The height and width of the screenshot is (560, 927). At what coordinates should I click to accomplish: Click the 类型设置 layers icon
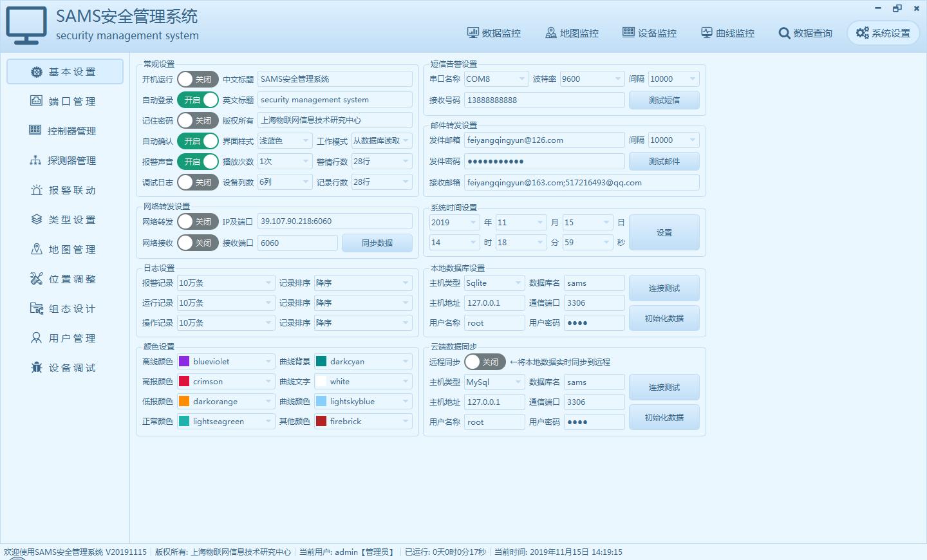tap(37, 219)
